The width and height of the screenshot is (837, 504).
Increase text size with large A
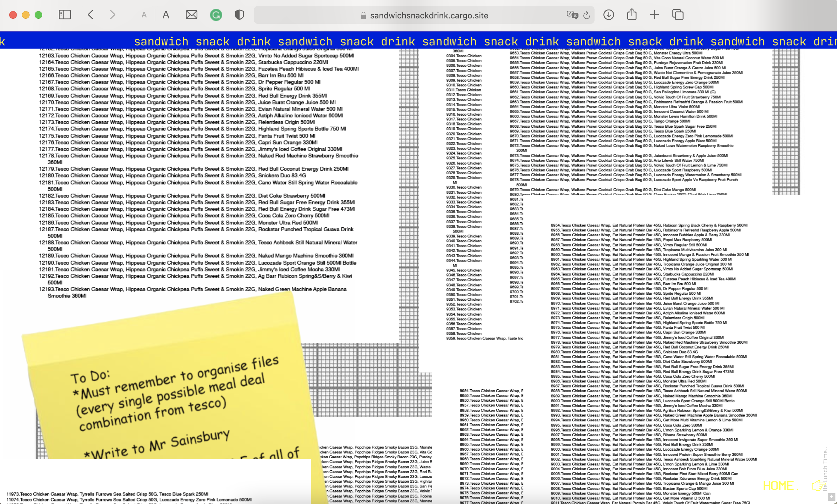tap(166, 15)
